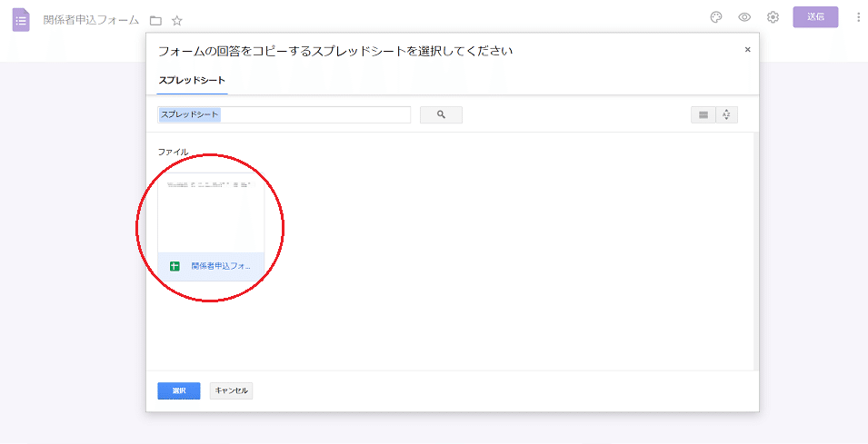Click the green Sheets icon on the file card
868x444 pixels.
point(175,267)
